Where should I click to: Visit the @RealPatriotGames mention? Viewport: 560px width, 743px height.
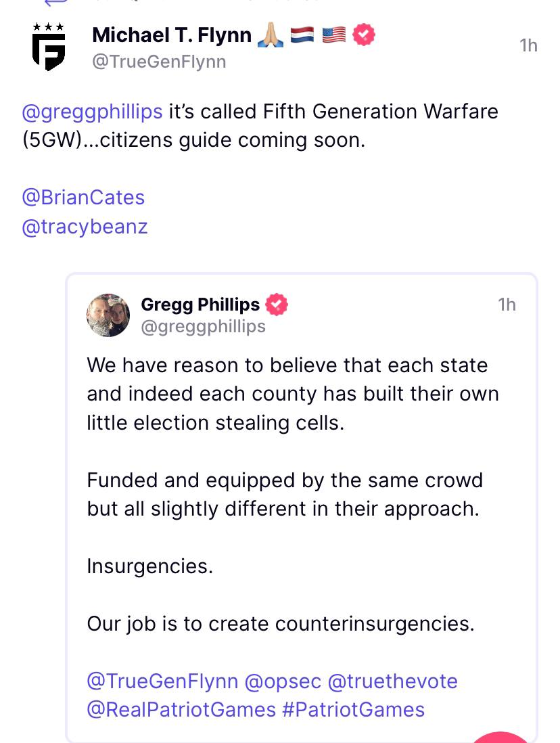coord(181,709)
